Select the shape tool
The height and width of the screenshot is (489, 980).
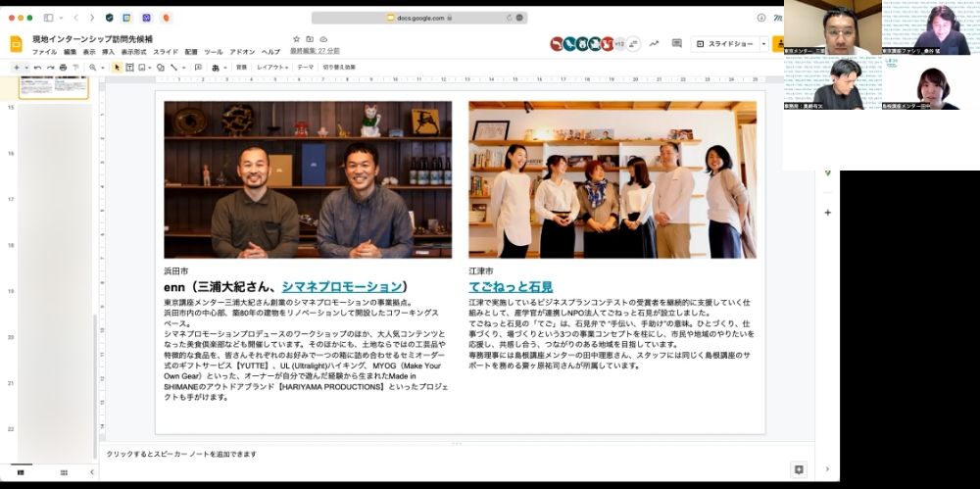(161, 68)
